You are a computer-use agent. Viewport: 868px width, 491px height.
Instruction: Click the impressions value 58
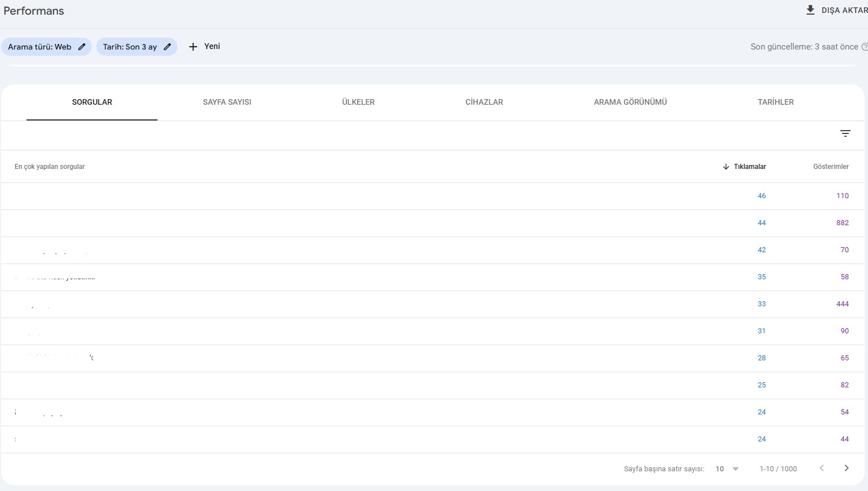845,277
